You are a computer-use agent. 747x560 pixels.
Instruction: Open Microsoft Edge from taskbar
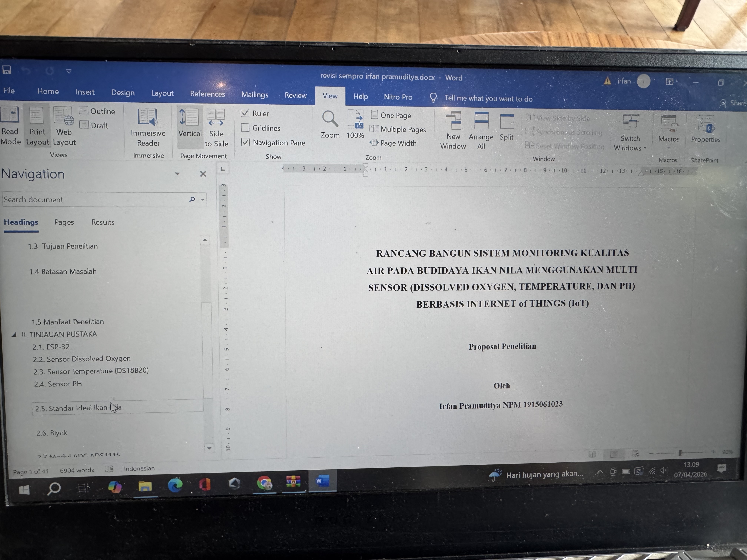[175, 485]
